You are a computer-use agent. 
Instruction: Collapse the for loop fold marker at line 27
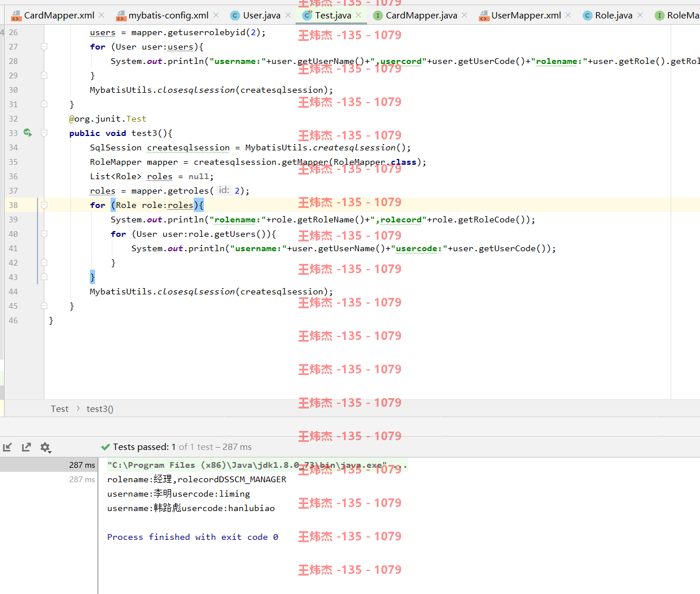click(x=44, y=47)
